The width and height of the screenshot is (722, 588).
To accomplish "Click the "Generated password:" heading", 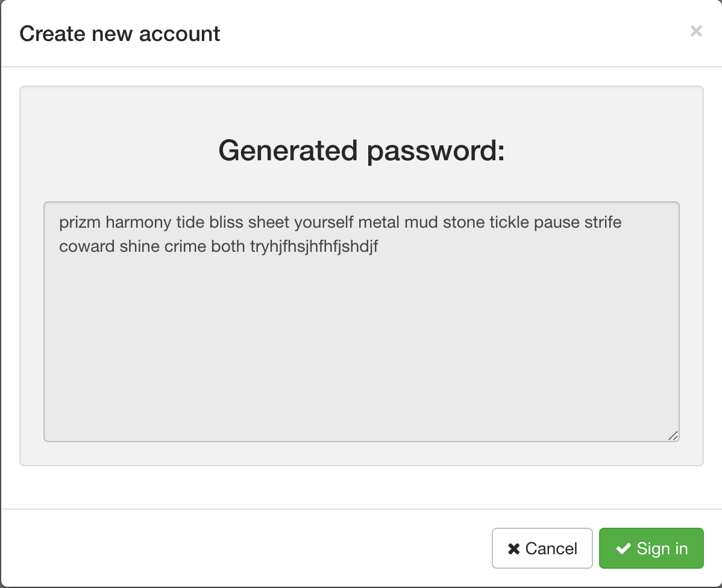I will click(361, 150).
